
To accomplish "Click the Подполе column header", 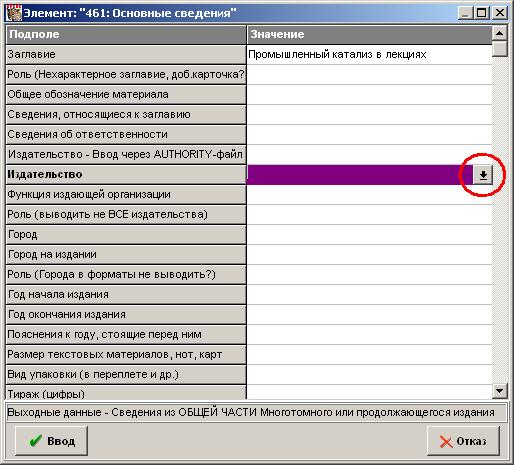I will [x=126, y=34].
